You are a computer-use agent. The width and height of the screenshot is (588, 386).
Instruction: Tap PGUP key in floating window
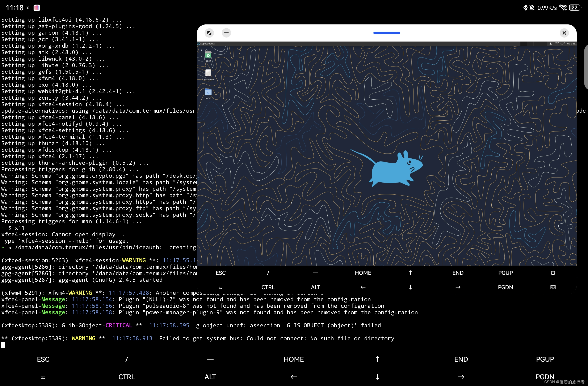[505, 273]
